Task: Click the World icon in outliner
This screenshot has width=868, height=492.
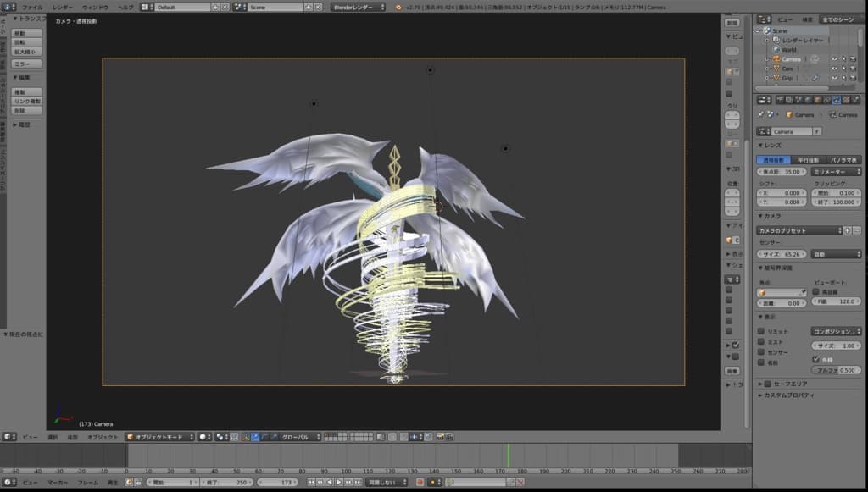Action: point(776,50)
